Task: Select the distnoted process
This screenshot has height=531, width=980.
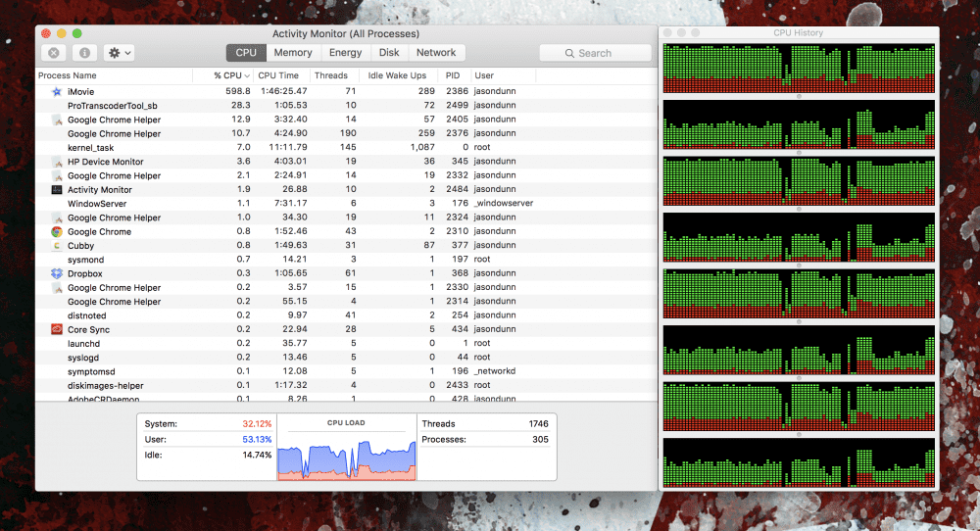Action: (346, 315)
